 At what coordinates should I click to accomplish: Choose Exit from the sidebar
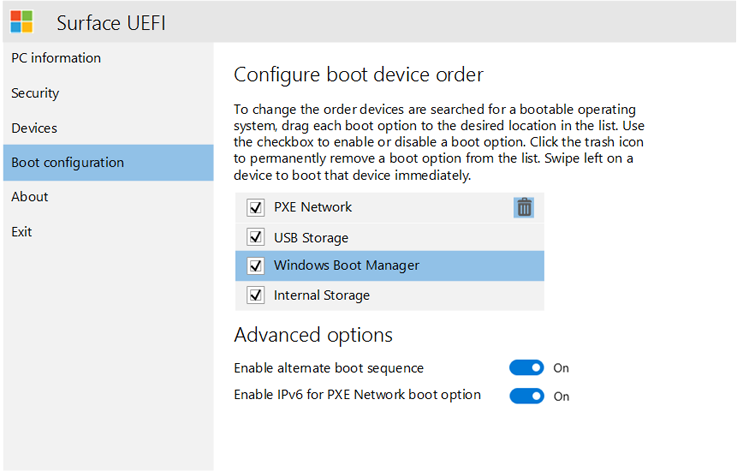[22, 232]
